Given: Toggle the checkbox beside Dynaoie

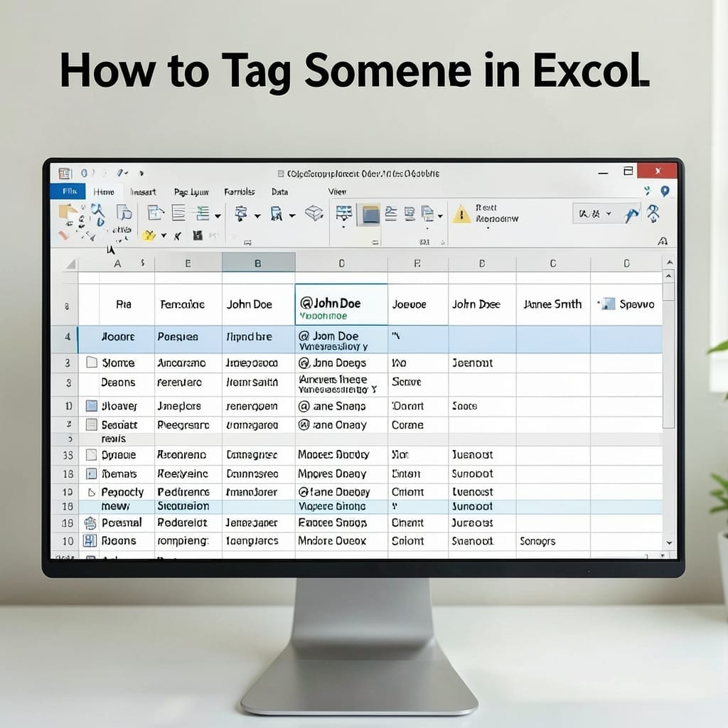Looking at the screenshot, I should click(x=92, y=455).
